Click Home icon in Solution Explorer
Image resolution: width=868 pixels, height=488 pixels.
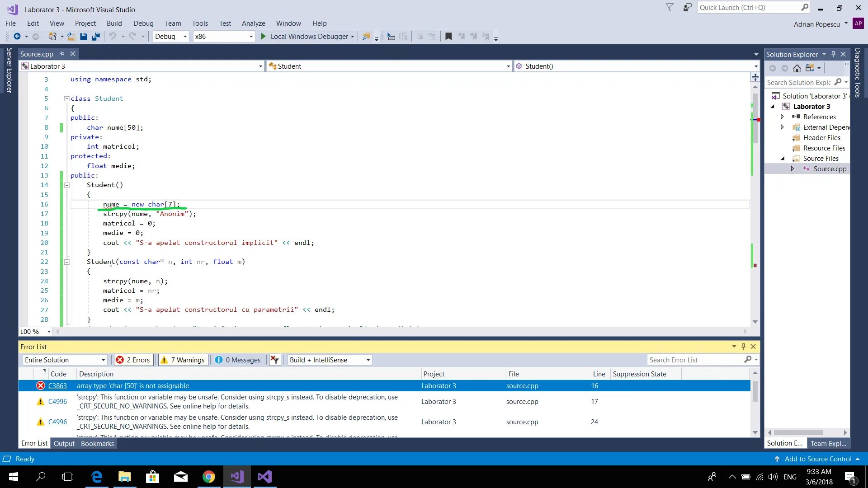point(797,68)
